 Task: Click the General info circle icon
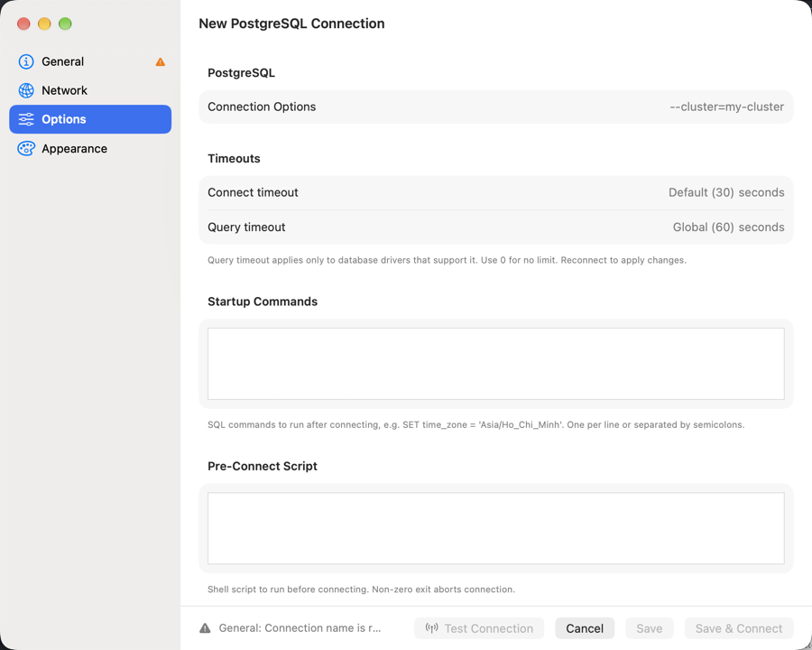[26, 61]
